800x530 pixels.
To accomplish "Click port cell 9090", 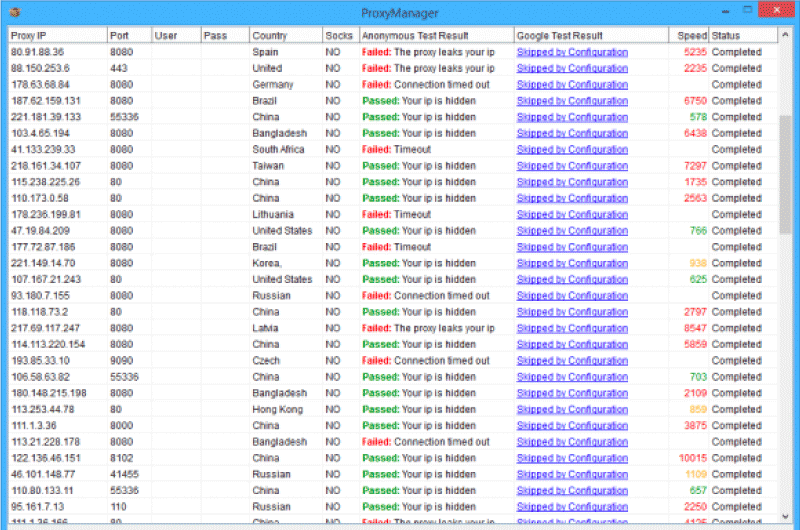I will 121,361.
